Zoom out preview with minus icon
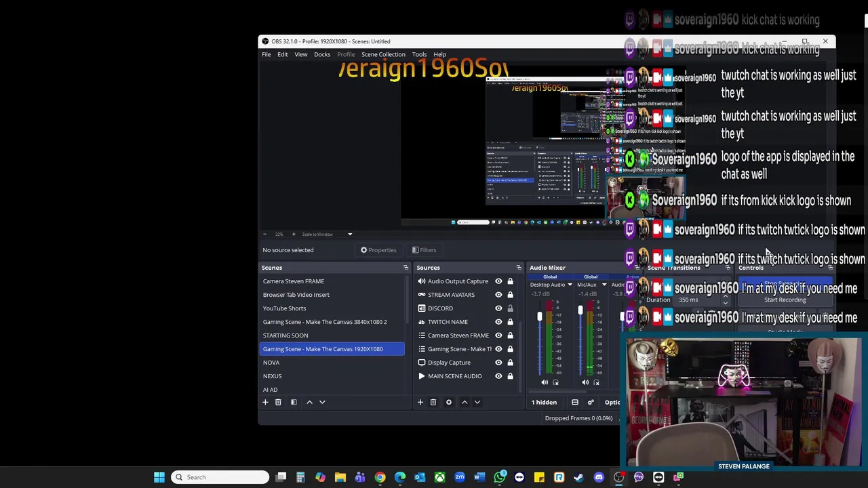The image size is (868, 488). pyautogui.click(x=264, y=235)
